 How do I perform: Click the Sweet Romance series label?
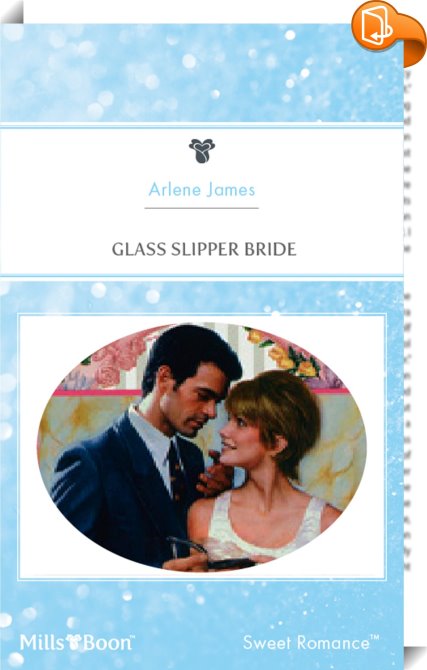[x=311, y=643]
